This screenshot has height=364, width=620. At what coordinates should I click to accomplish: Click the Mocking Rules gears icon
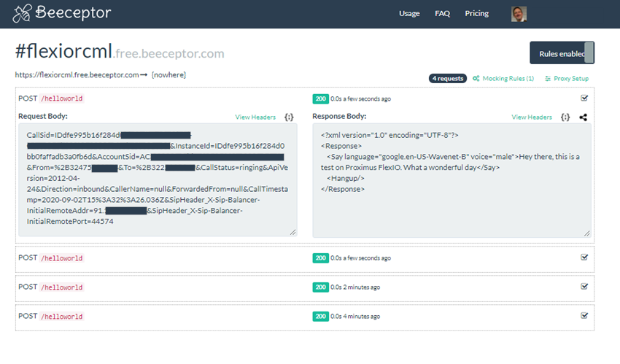click(476, 78)
